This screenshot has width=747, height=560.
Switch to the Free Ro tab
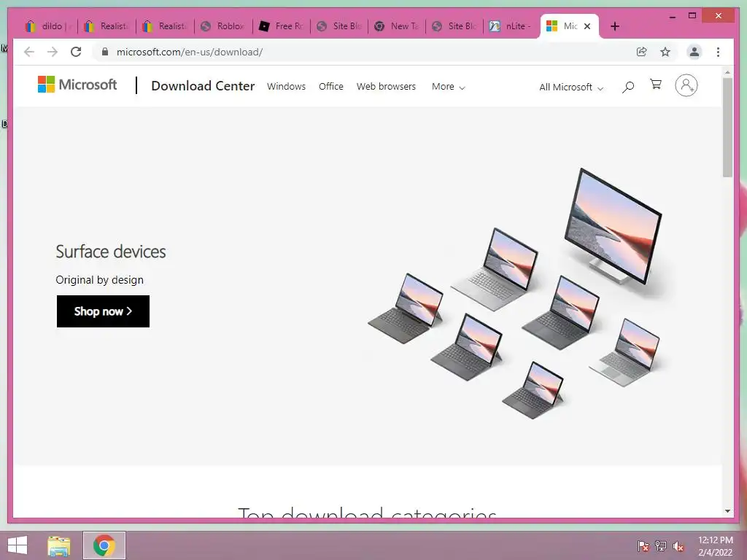click(x=282, y=26)
